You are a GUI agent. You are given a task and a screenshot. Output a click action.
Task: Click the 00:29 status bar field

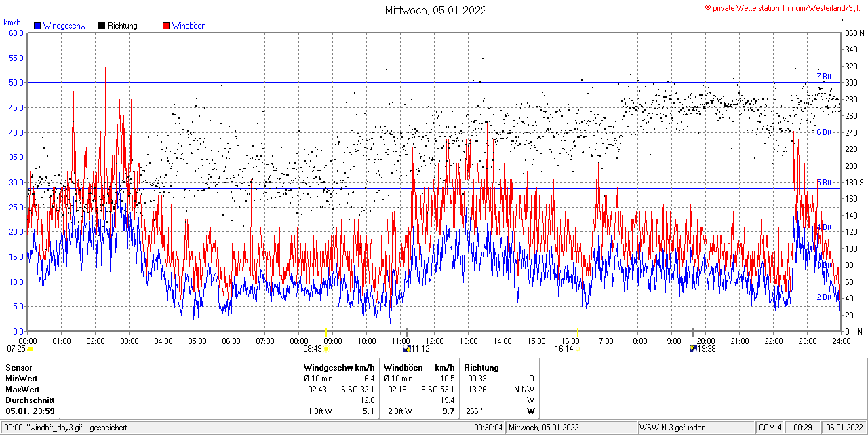point(804,428)
